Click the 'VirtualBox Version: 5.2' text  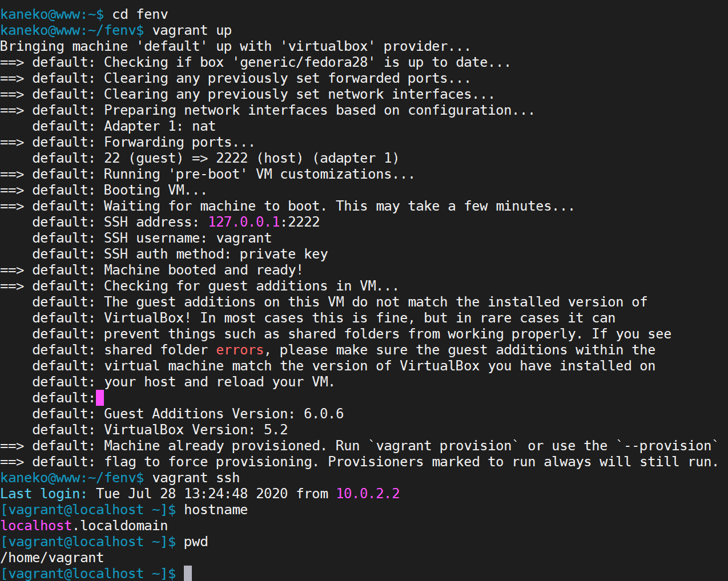click(196, 430)
